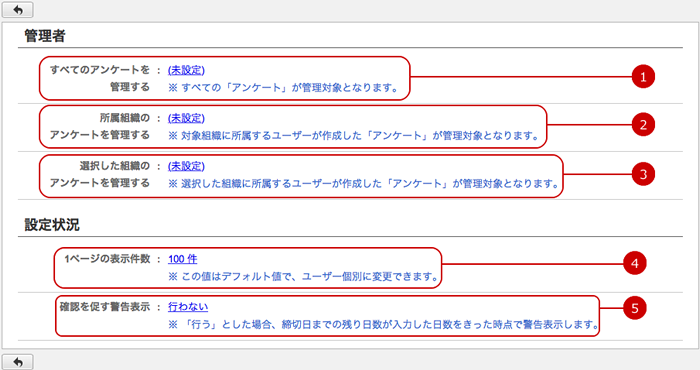The width and height of the screenshot is (700, 370).
Task: Click the 100 件 display count link
Action: (x=183, y=259)
